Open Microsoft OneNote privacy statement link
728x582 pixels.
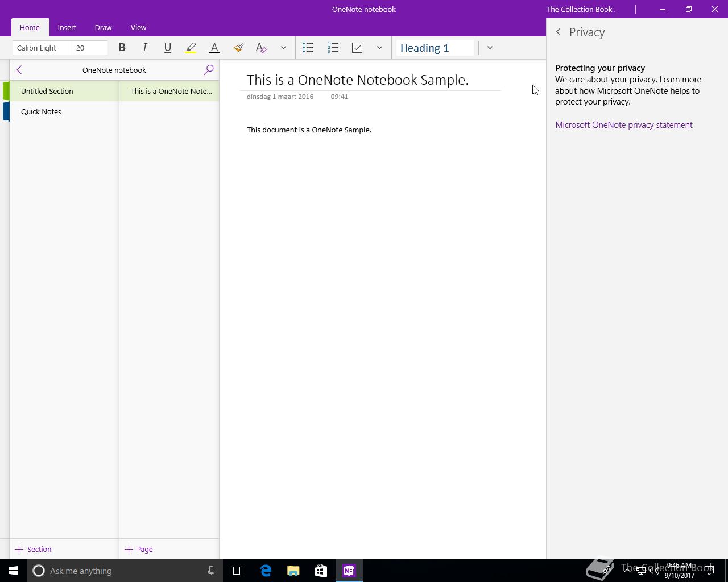tap(624, 125)
